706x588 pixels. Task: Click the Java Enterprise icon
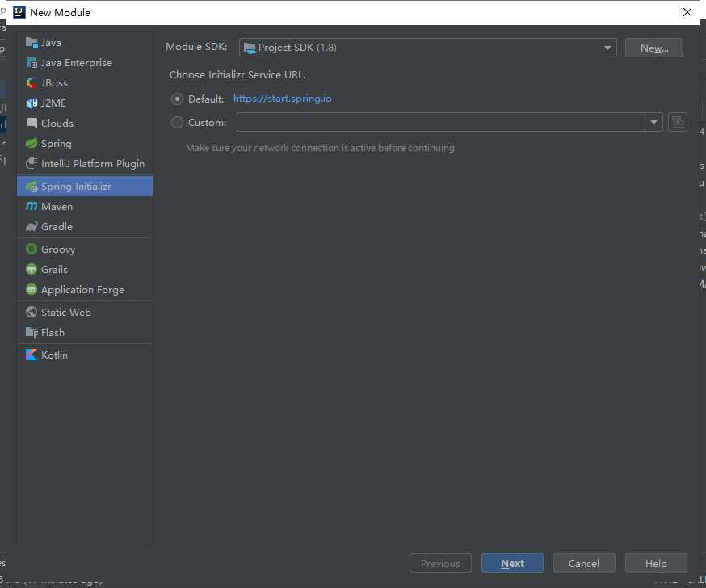[x=32, y=63]
